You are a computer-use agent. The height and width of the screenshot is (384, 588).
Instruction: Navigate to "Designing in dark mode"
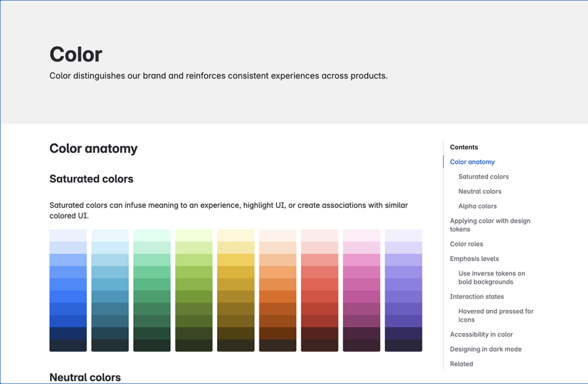click(x=485, y=349)
